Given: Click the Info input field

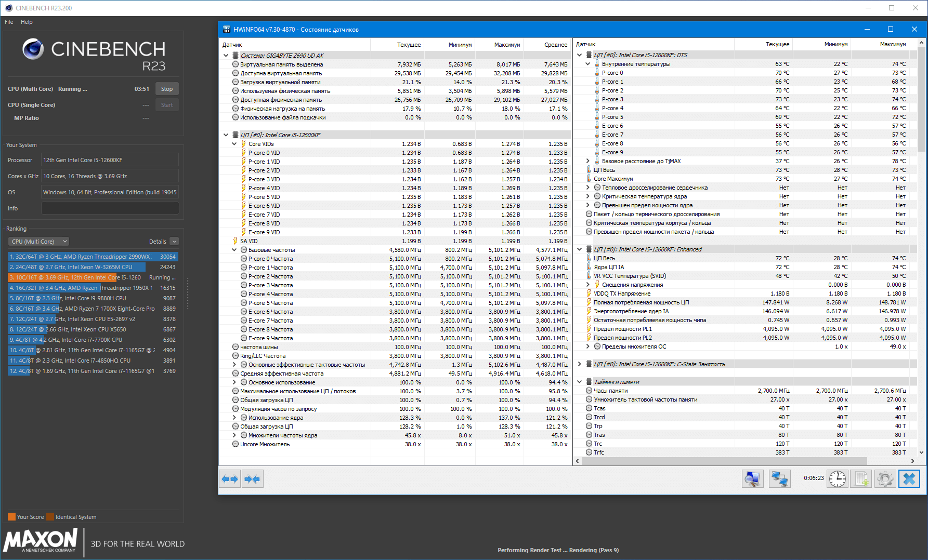Looking at the screenshot, I should (110, 208).
